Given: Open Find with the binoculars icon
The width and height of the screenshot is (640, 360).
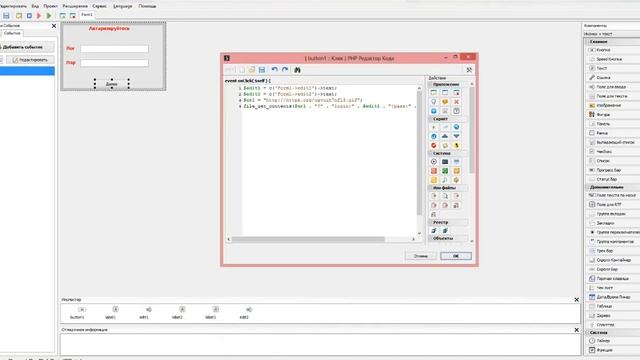Looking at the screenshot, I should [x=298, y=70].
